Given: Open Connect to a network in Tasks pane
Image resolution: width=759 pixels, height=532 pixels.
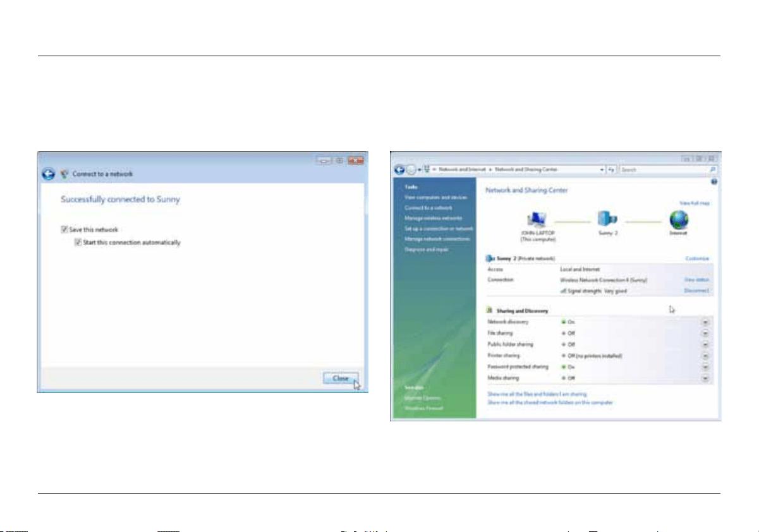Looking at the screenshot, I should pos(428,207).
